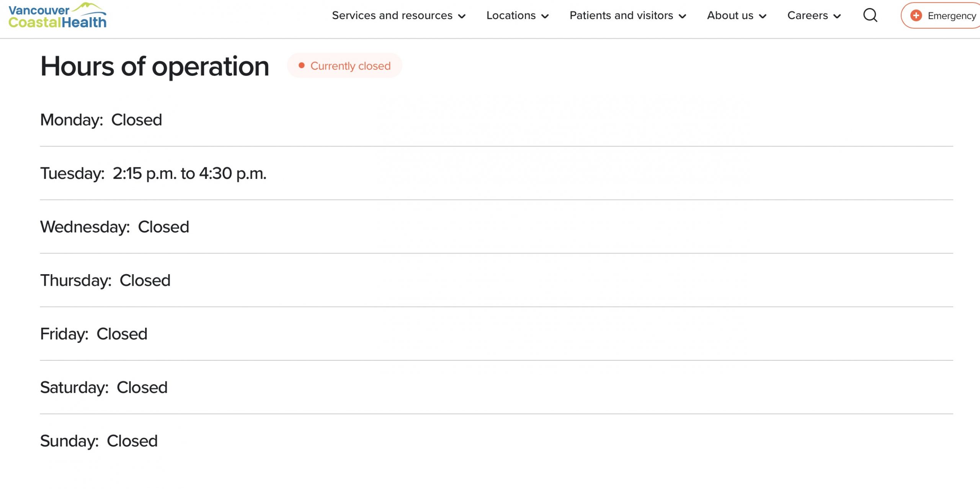Click the Hours of operation heading
980x489 pixels.
coord(155,66)
